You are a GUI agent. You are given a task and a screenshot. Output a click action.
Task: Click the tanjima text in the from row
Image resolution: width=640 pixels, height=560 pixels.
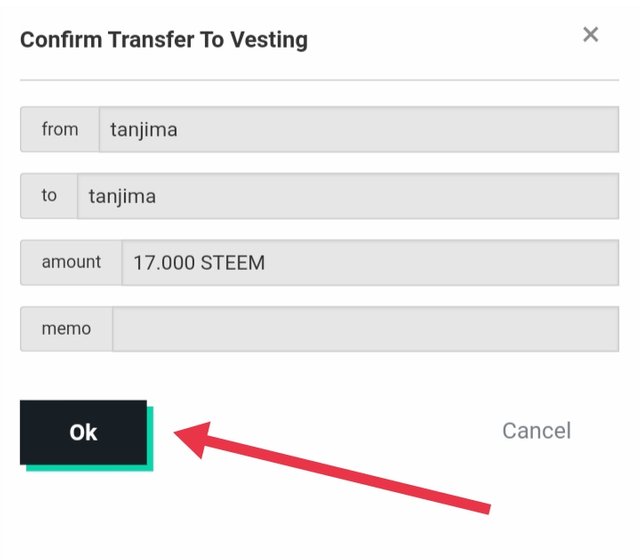pos(144,131)
